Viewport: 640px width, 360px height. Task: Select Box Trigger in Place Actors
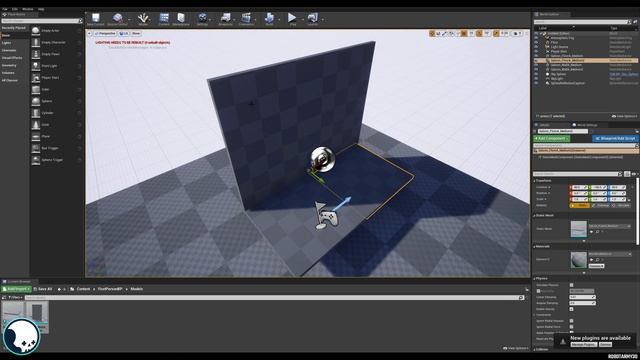tap(56, 148)
